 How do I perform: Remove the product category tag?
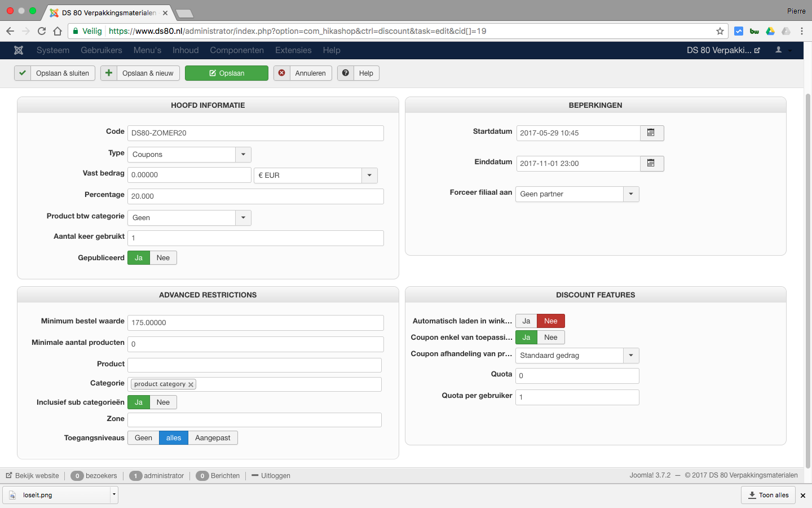(191, 384)
